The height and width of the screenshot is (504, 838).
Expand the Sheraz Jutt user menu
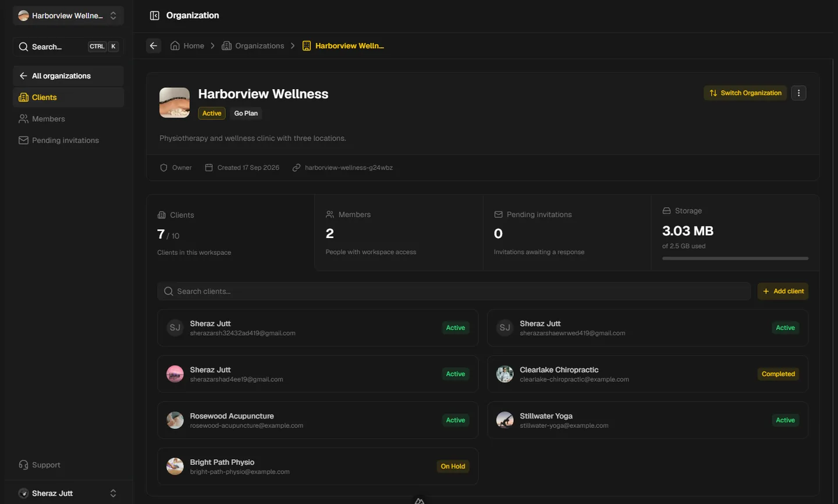pos(68,494)
